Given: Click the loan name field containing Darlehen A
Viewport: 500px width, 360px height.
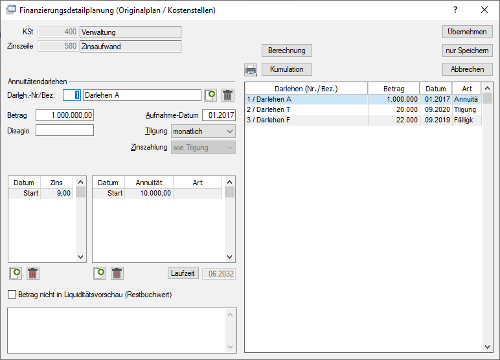Looking at the screenshot, I should tap(142, 95).
